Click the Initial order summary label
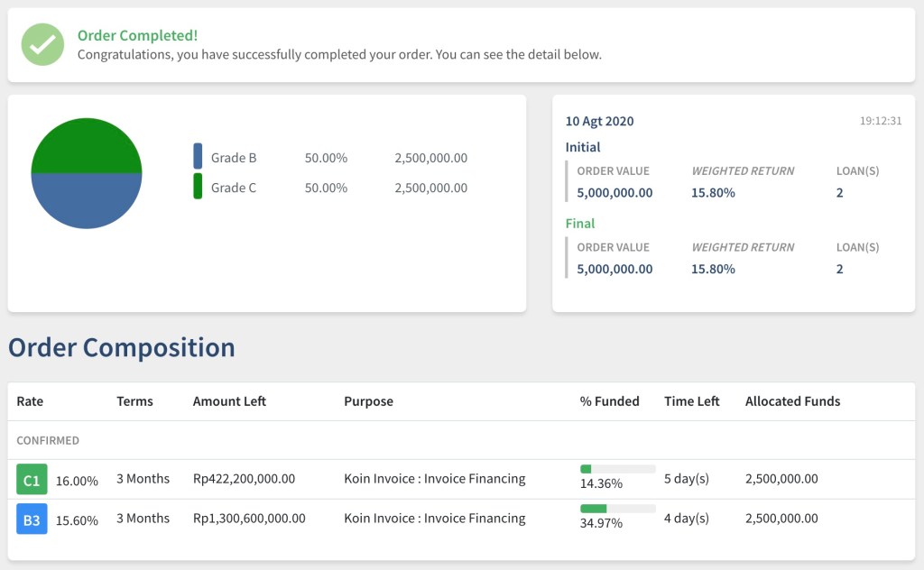 pos(583,147)
